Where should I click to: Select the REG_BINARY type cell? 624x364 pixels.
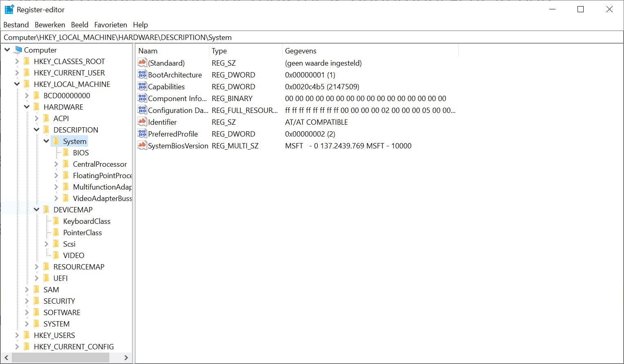click(232, 98)
